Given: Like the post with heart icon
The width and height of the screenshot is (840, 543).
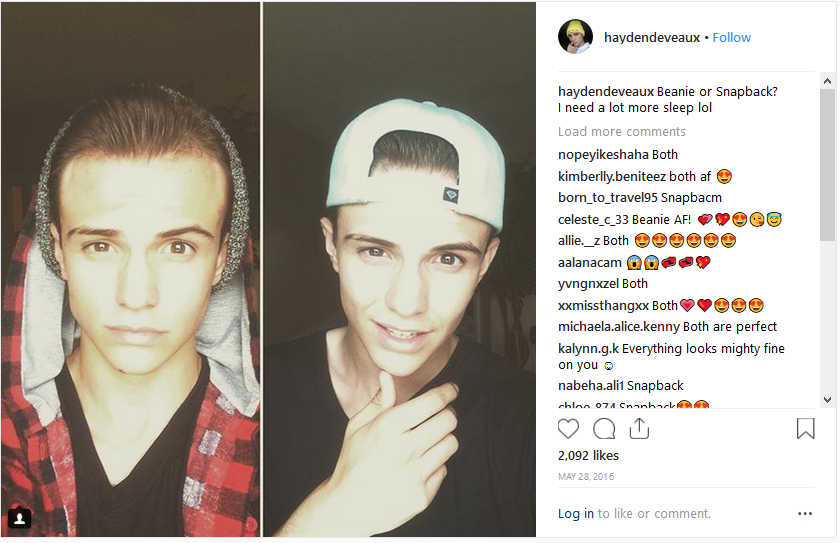Looking at the screenshot, I should 568,429.
